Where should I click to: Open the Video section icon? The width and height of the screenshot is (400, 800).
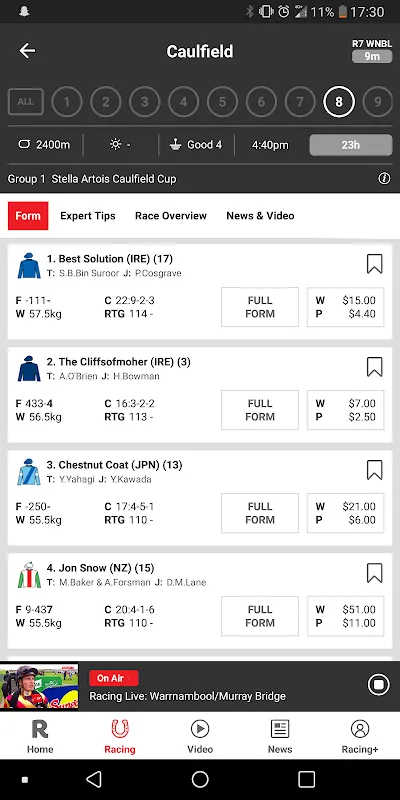(x=200, y=729)
